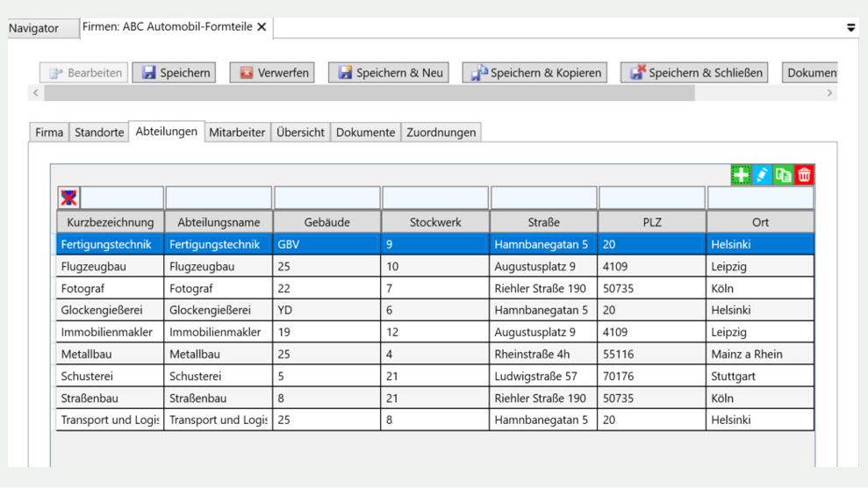The height and width of the screenshot is (489, 868).
Task: Delete department with red trash icon
Action: click(804, 175)
